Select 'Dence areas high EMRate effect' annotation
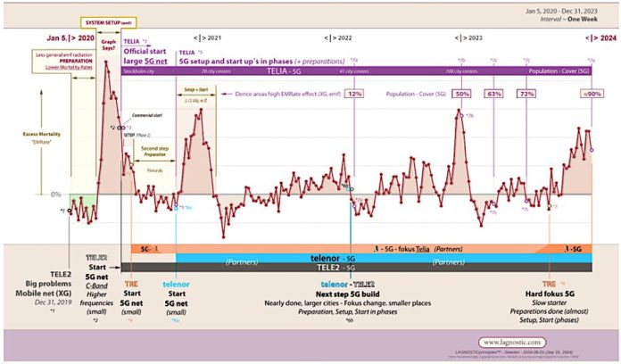Viewport: 621px width, 364px height. tap(288, 95)
